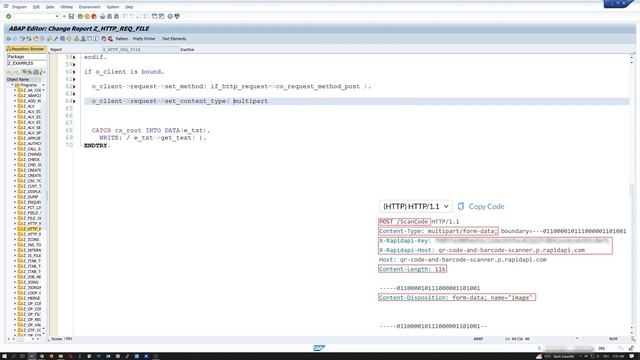
Task: Click the information icon in ABAP toolbar
Action: click(x=96, y=39)
